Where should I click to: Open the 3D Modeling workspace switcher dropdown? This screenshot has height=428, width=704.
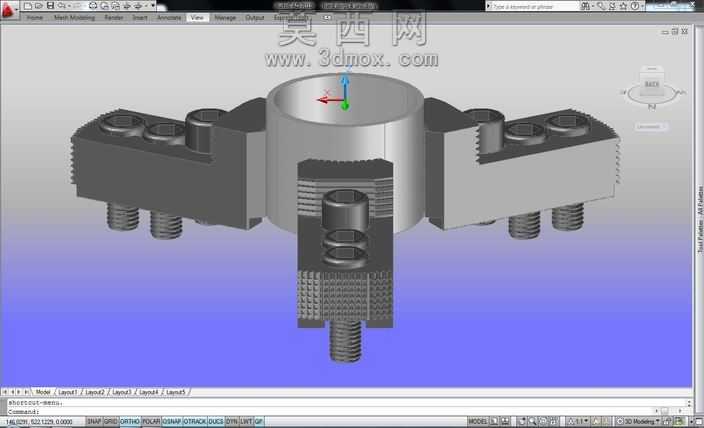tap(638, 421)
